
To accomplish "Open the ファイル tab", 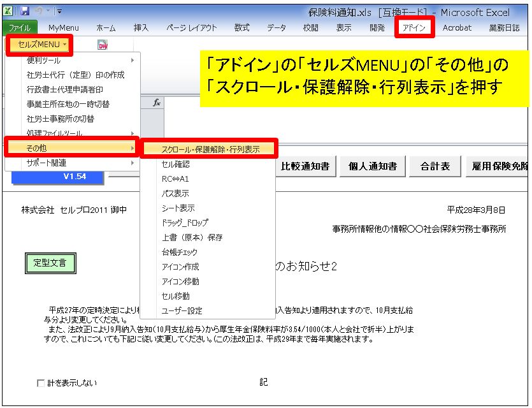I will (x=20, y=28).
